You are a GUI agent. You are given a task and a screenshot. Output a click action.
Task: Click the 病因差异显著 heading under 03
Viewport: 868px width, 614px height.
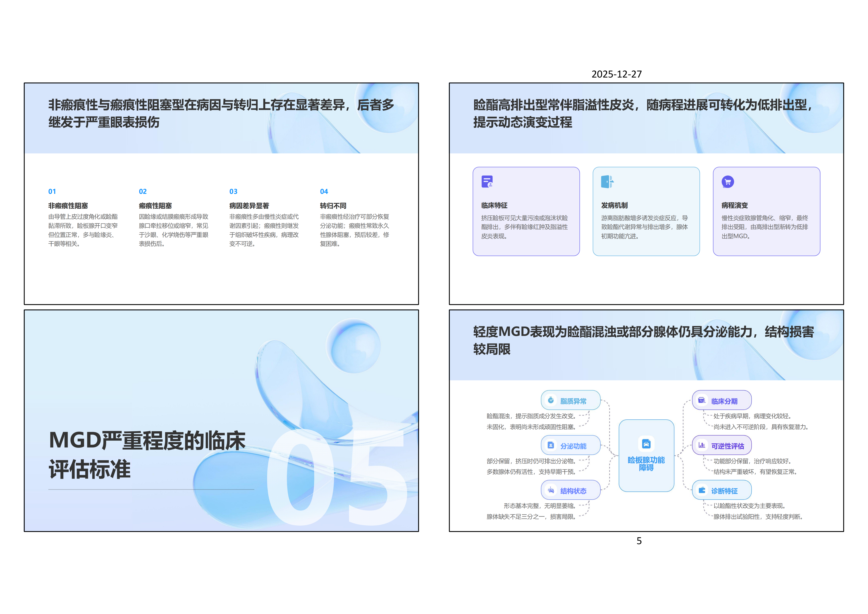point(249,206)
